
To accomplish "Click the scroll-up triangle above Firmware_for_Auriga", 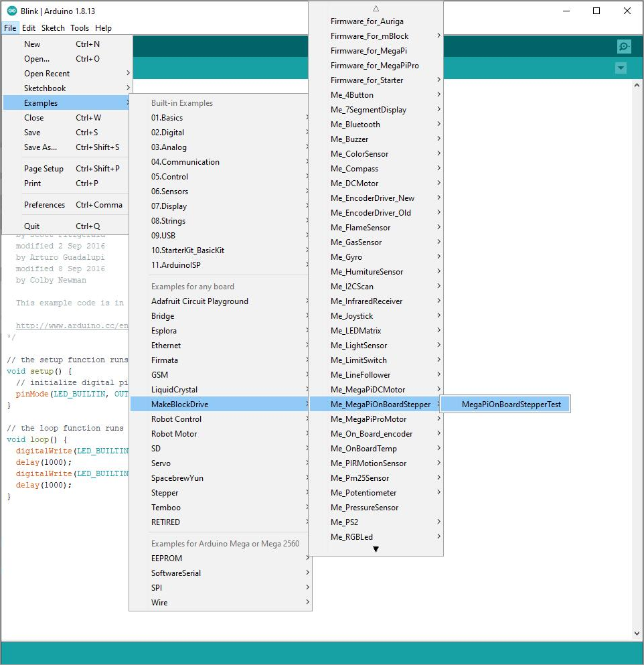I will (x=376, y=7).
